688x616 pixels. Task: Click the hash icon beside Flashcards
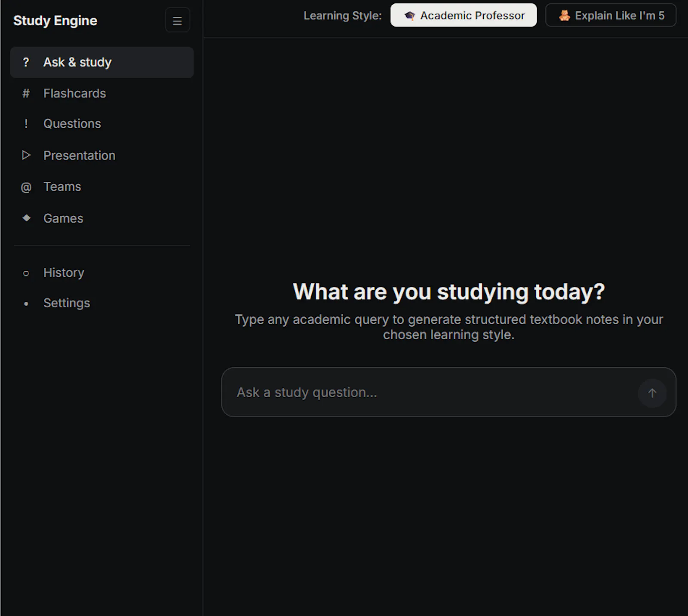(26, 93)
